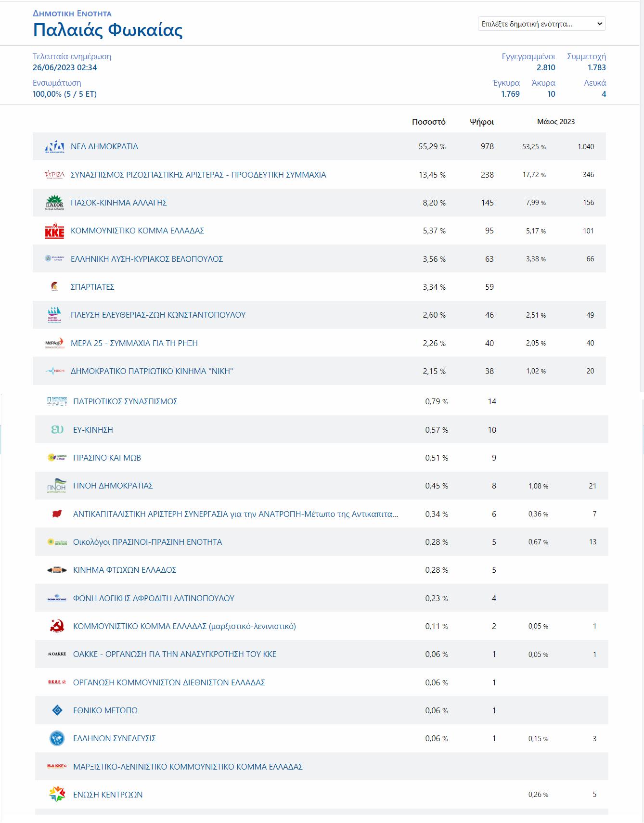Click the Πνοή Δημοκρατίας logo
This screenshot has height=823, width=644.
[x=57, y=486]
